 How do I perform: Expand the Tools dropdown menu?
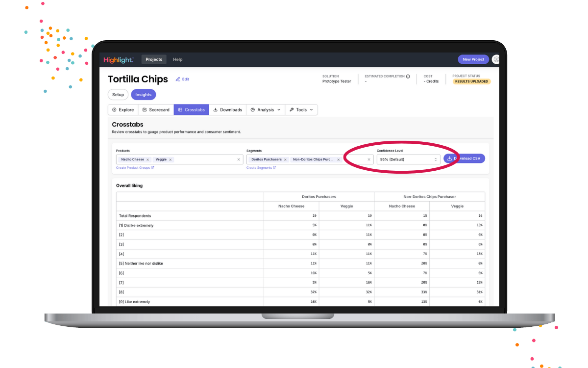pyautogui.click(x=301, y=110)
